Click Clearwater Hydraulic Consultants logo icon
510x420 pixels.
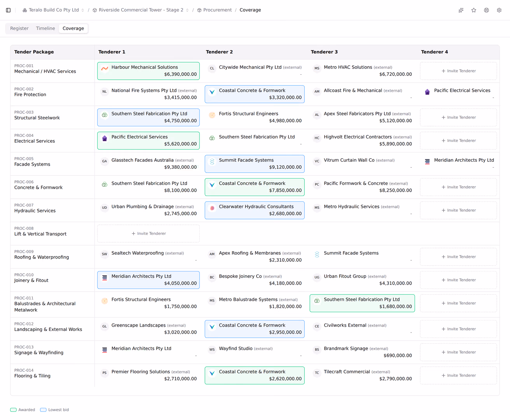tap(212, 208)
